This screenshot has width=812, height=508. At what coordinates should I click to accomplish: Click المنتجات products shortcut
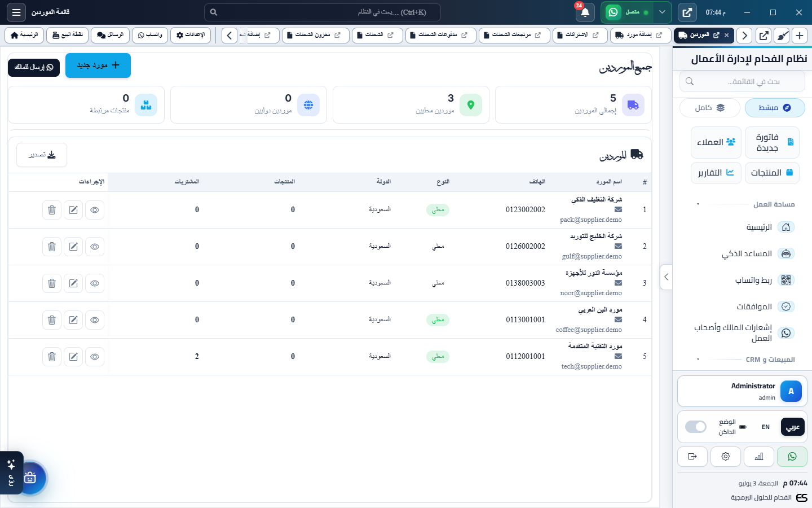[772, 173]
